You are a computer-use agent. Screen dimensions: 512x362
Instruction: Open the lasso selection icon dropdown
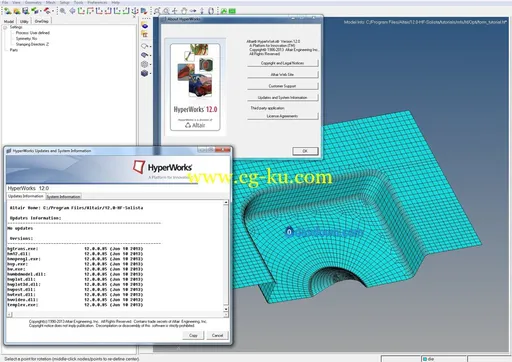(x=150, y=46)
